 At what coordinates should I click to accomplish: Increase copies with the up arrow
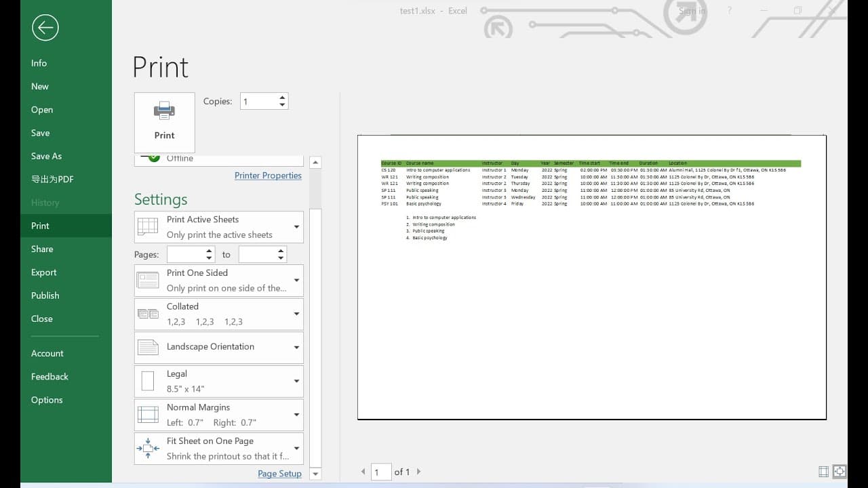[x=283, y=97]
